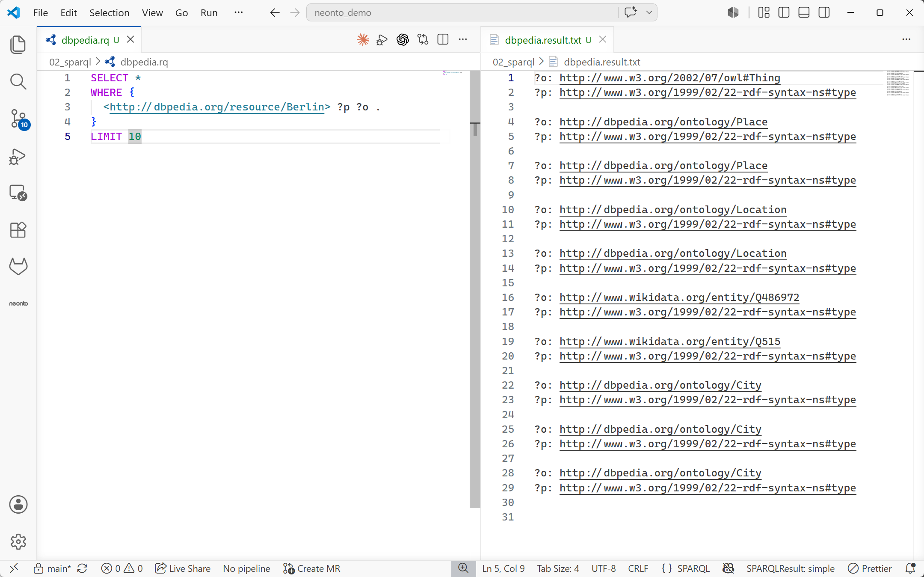Open more actions for dbpedia.rq editor group
Screen dimensions: 924x577
[463, 40]
